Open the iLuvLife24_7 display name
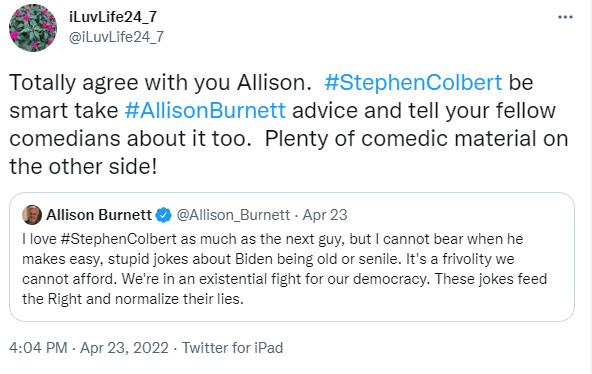 pos(113,17)
